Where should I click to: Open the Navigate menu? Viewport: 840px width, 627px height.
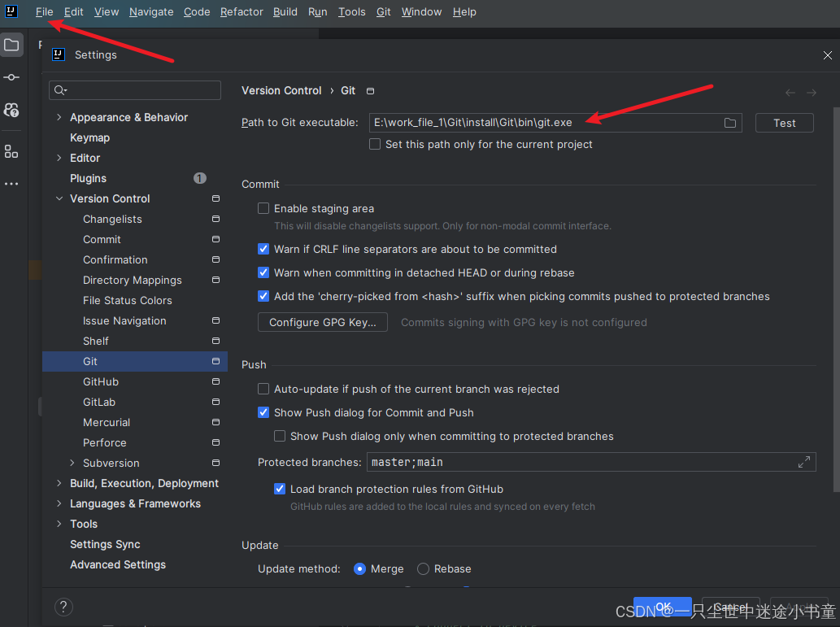(151, 11)
